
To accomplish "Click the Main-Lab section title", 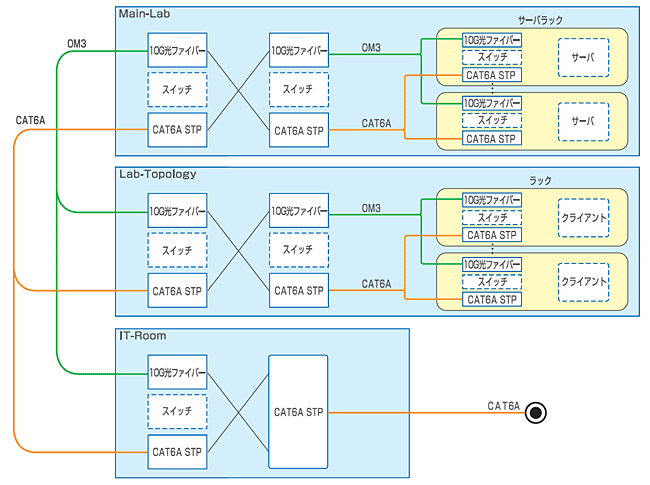I will click(143, 14).
